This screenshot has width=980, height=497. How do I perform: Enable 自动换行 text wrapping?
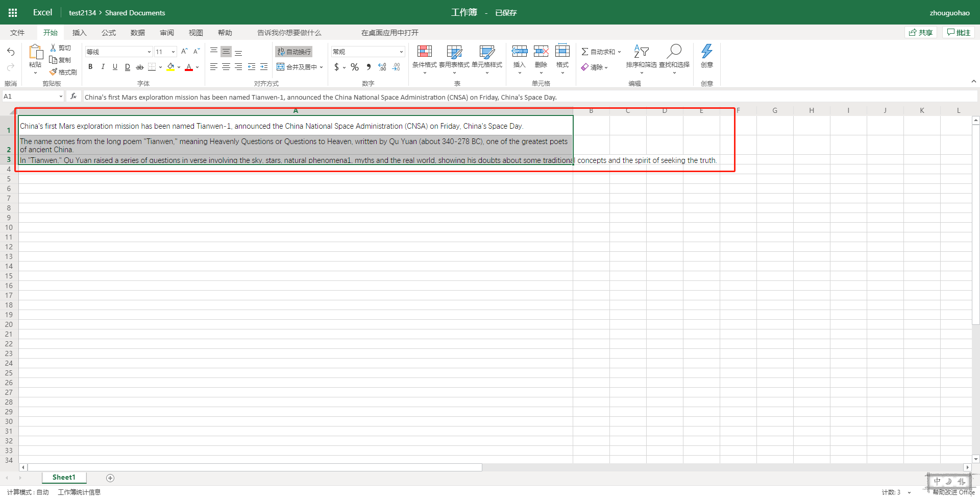[x=293, y=51]
